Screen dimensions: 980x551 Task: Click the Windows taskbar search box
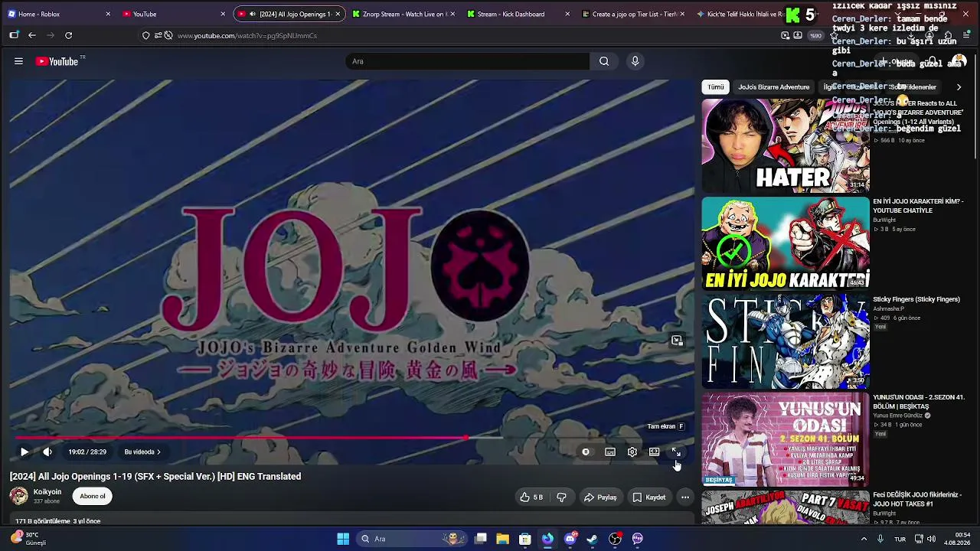[413, 539]
